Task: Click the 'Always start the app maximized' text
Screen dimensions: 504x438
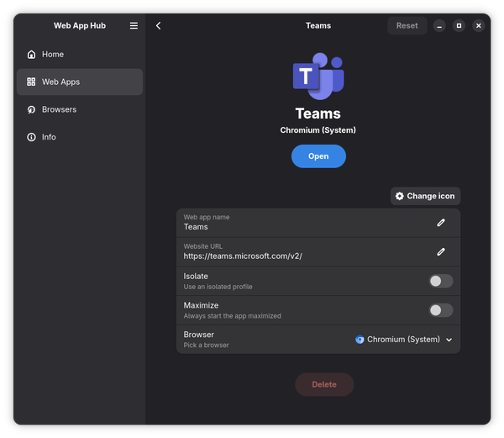Action: 233,316
